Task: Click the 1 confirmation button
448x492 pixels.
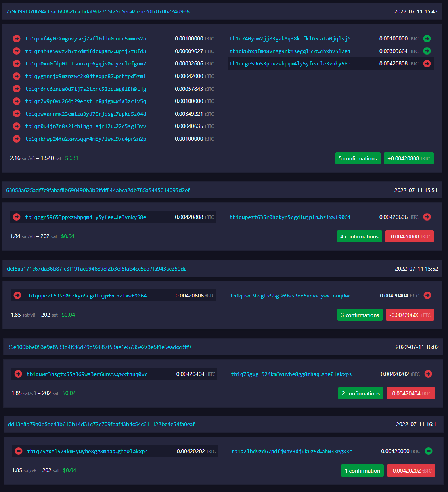Action: (x=362, y=470)
